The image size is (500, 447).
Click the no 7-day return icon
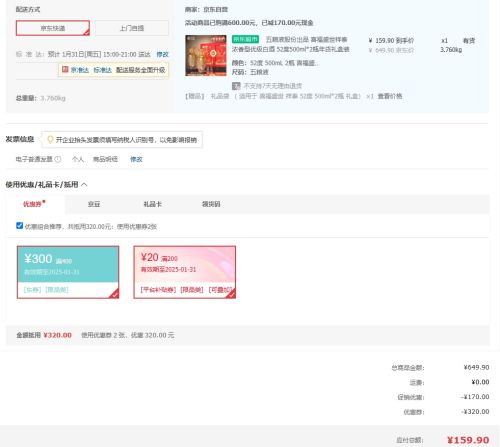[236, 86]
